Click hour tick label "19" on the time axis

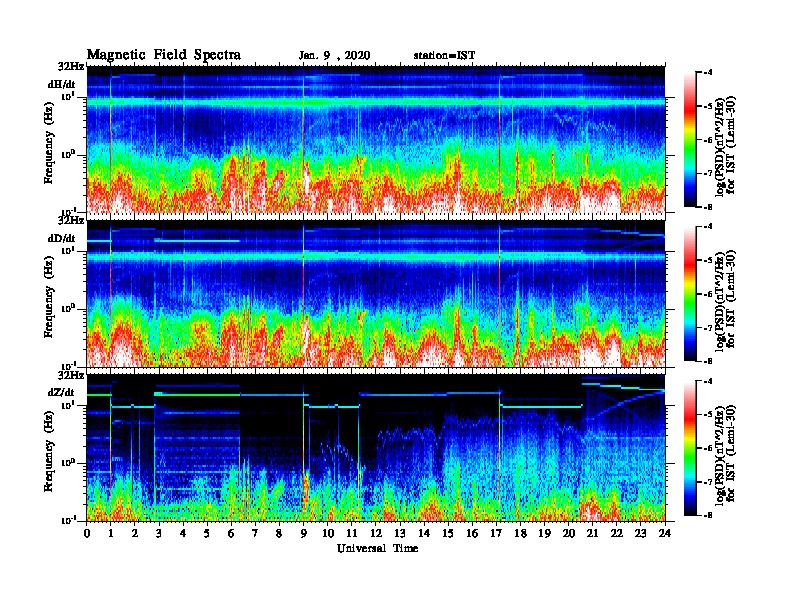544,533
